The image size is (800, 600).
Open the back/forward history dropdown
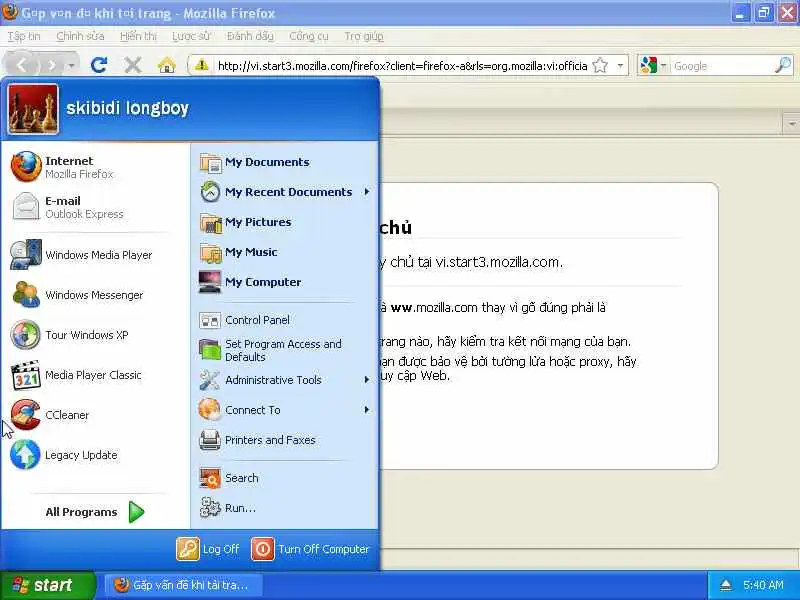click(x=71, y=65)
